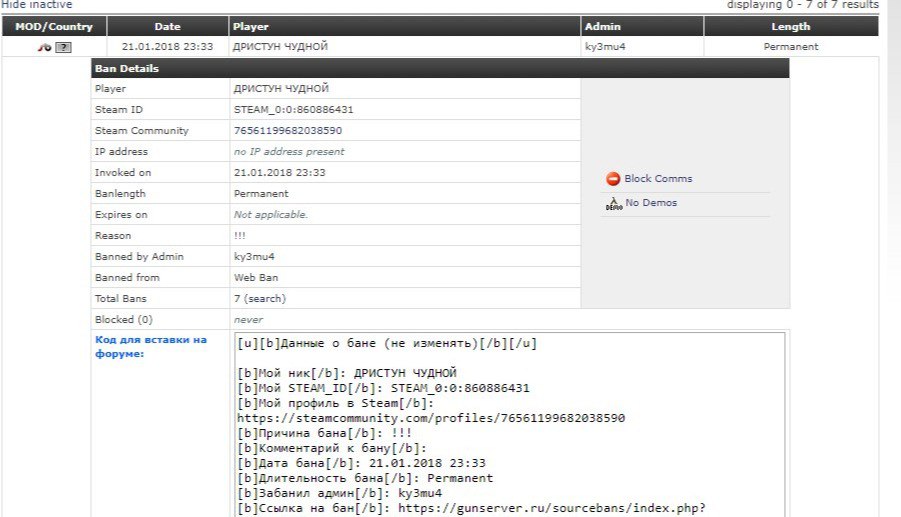Open the No Demos link
The image size is (901, 517).
click(651, 203)
